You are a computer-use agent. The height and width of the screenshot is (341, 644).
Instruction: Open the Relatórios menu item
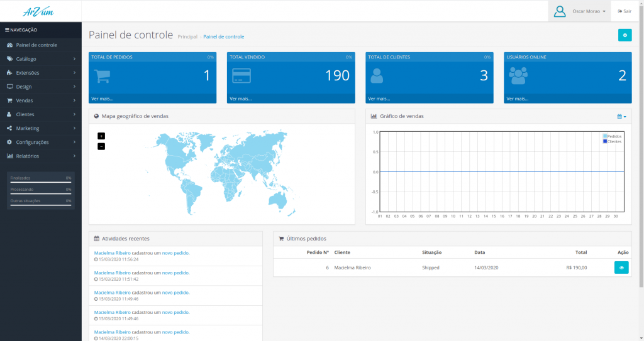click(41, 156)
